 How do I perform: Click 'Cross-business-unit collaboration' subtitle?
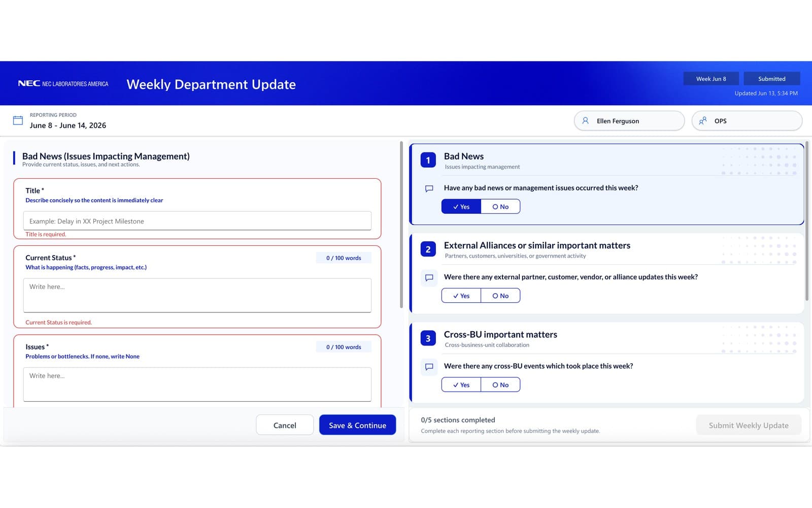click(487, 345)
